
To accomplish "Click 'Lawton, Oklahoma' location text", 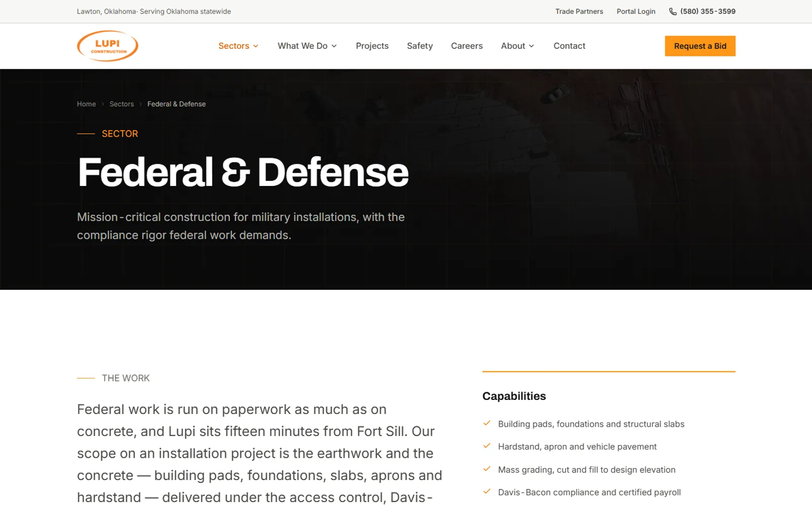I will tap(106, 11).
